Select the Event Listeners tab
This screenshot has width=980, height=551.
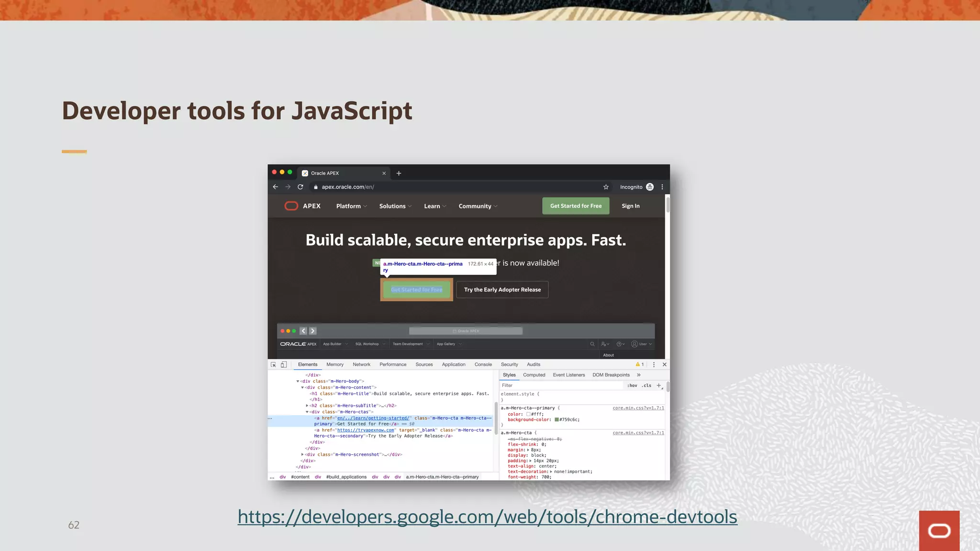tap(569, 375)
